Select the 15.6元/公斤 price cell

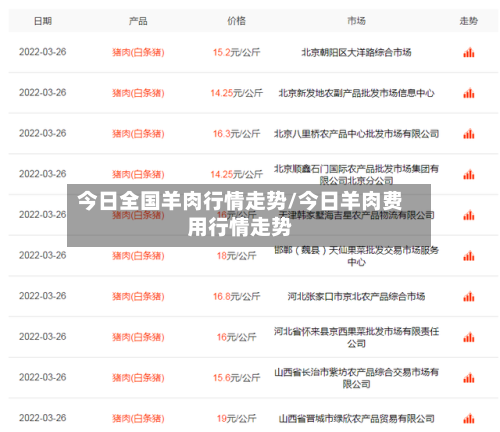point(236,378)
